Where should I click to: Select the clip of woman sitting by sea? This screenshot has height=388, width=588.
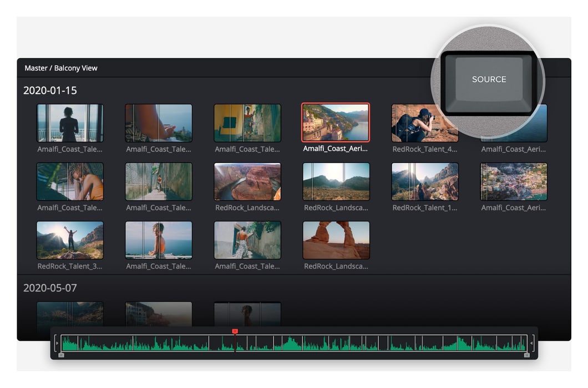coord(159,240)
